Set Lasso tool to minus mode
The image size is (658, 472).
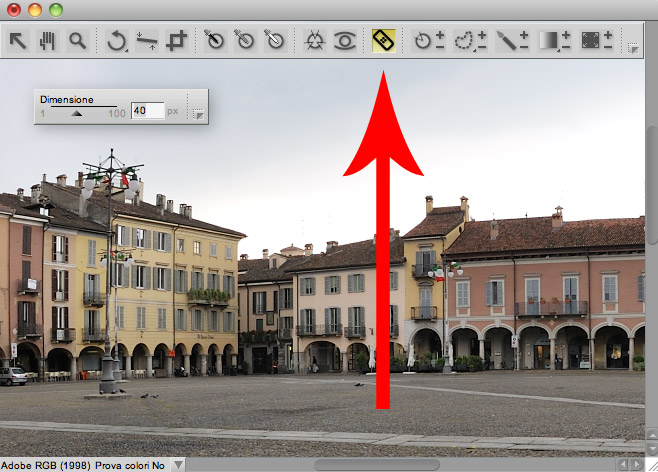(x=482, y=47)
